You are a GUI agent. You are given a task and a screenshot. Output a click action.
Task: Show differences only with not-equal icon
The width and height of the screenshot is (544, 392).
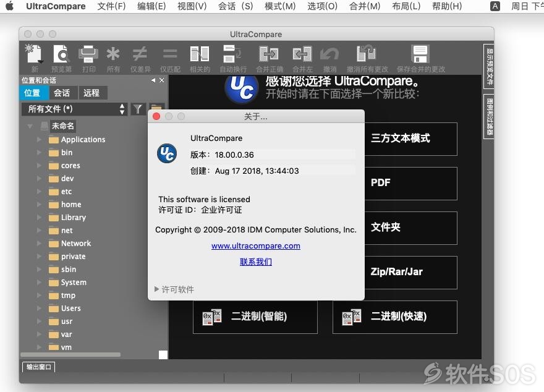point(140,54)
